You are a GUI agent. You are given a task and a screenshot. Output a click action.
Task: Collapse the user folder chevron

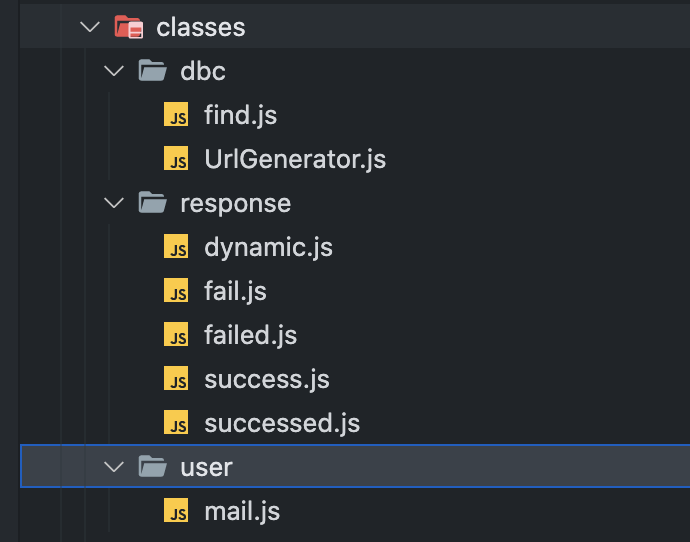pyautogui.click(x=115, y=467)
